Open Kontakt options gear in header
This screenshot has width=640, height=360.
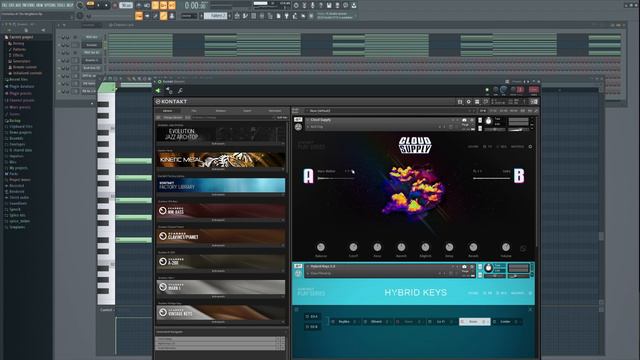[469, 102]
